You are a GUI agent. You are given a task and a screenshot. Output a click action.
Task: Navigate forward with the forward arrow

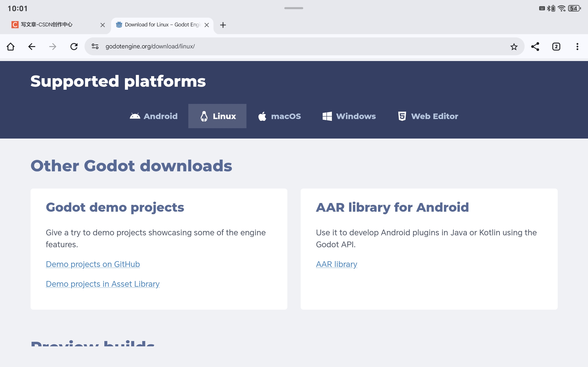53,46
